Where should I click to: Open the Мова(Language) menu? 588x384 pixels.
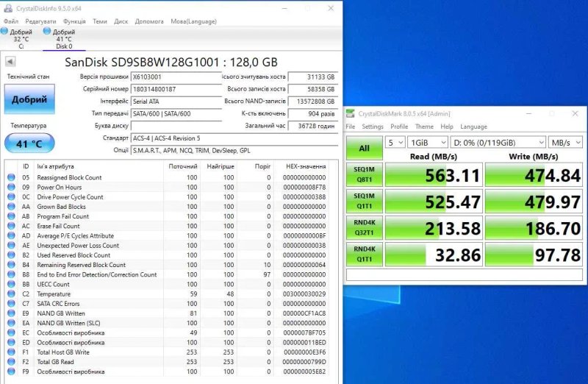tap(193, 21)
